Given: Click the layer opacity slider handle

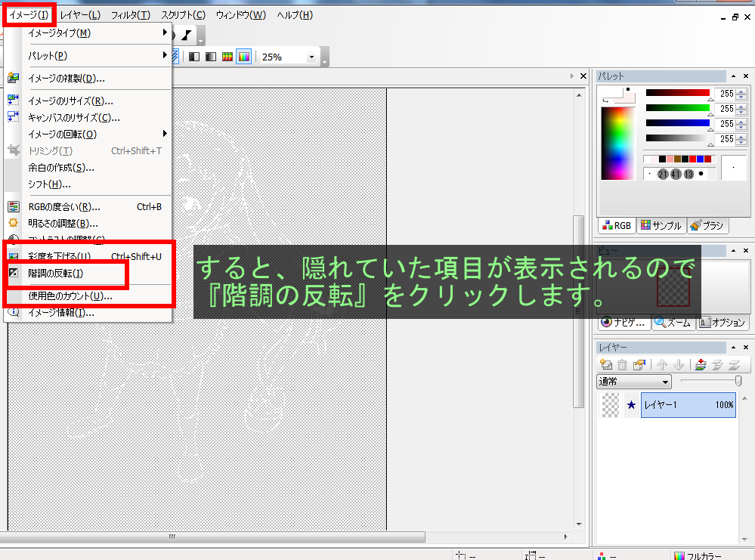Looking at the screenshot, I should click(x=738, y=382).
